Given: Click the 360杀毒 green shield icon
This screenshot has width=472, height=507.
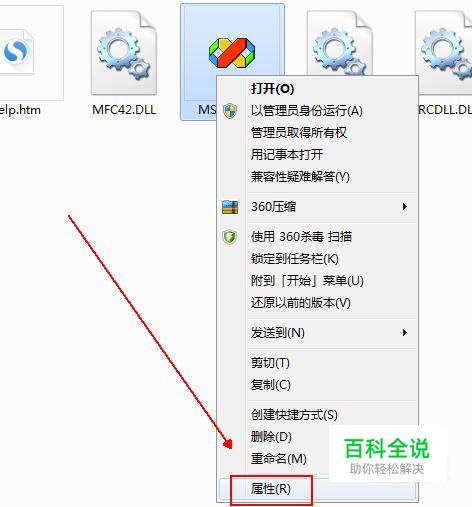Looking at the screenshot, I should click(230, 237).
